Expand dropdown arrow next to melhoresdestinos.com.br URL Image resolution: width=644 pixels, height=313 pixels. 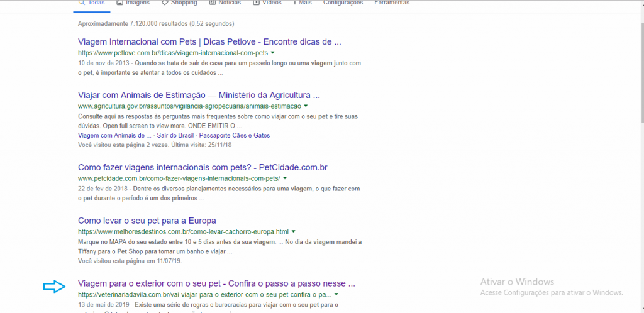(x=293, y=231)
